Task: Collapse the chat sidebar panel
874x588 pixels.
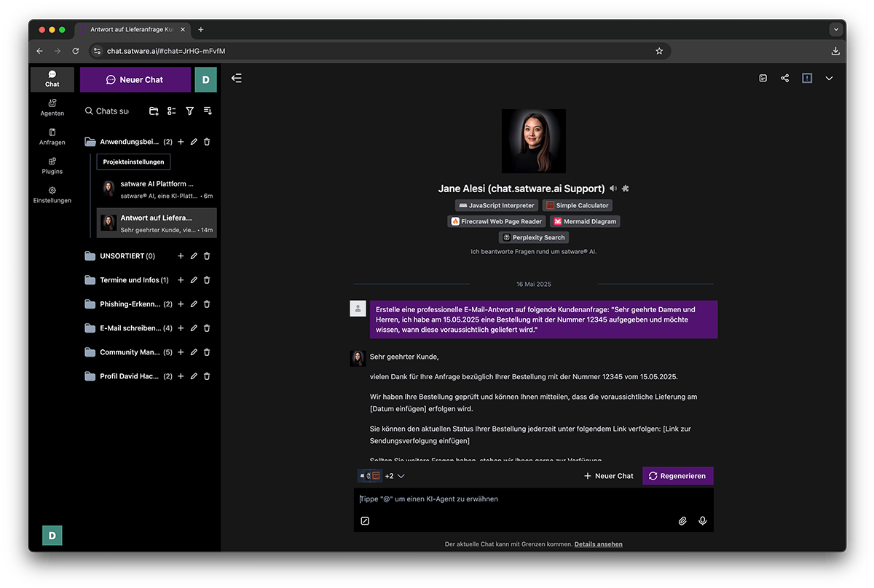Action: point(237,79)
